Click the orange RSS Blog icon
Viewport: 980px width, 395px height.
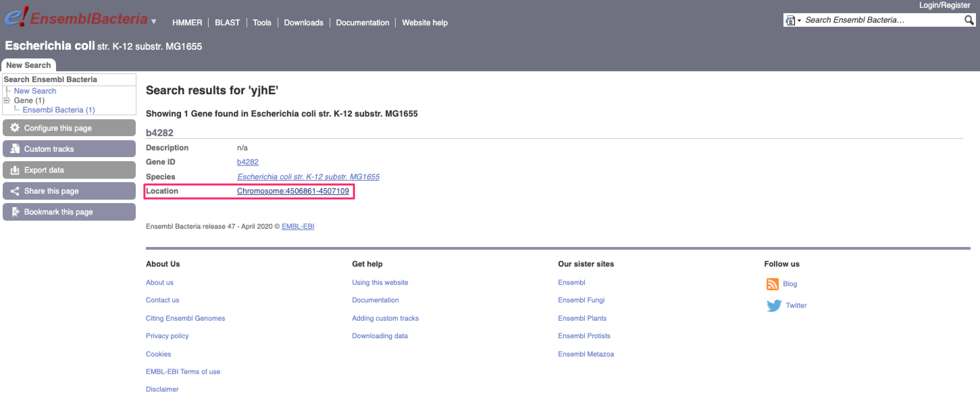(772, 284)
